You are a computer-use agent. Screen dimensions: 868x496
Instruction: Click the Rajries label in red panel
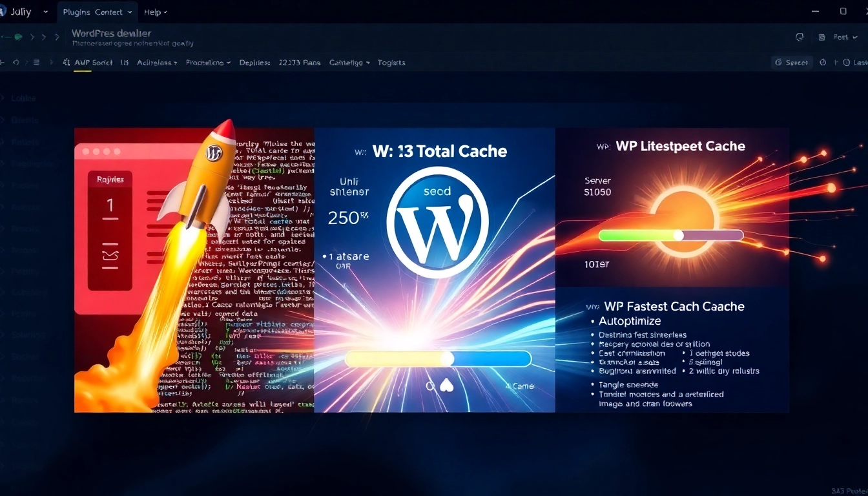[110, 180]
